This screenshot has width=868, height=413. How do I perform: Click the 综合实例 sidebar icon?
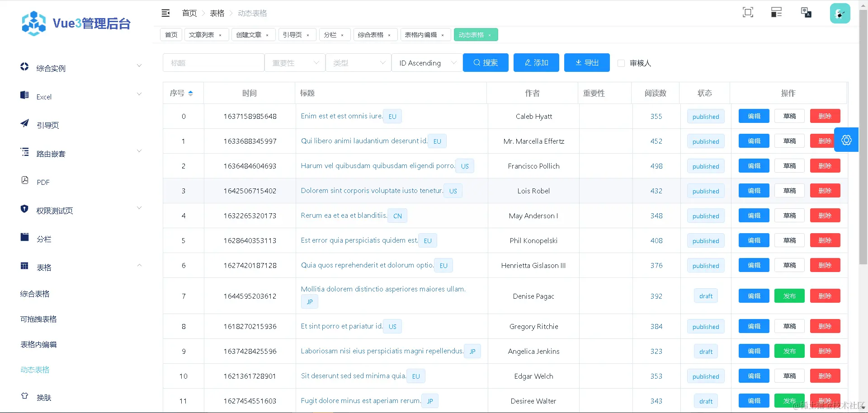[24, 67]
